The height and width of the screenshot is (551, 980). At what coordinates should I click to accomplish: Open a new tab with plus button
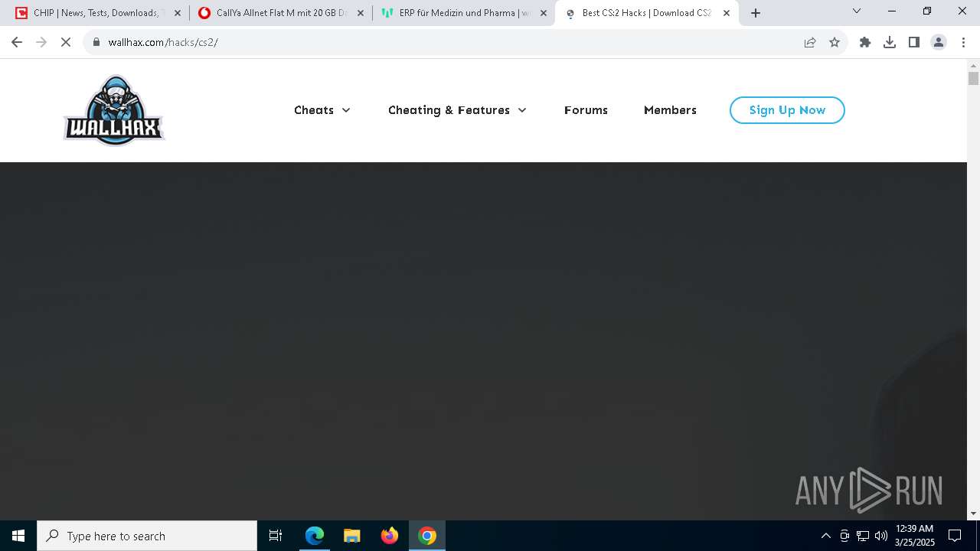756,13
